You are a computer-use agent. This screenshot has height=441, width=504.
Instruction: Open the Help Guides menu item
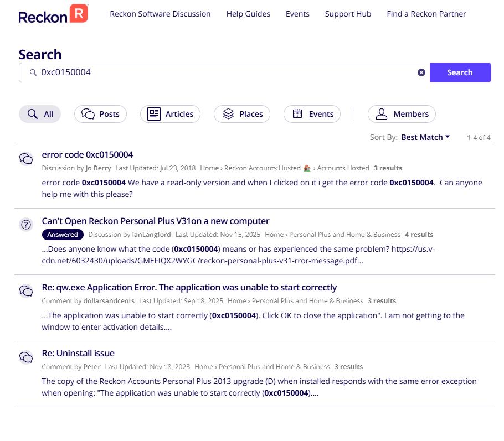(248, 14)
